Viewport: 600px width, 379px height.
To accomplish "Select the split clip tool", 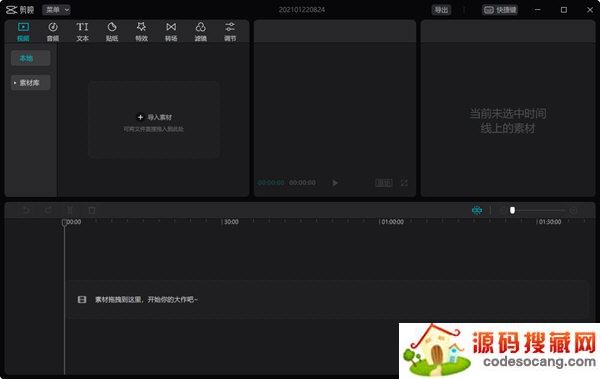I will pyautogui.click(x=70, y=210).
